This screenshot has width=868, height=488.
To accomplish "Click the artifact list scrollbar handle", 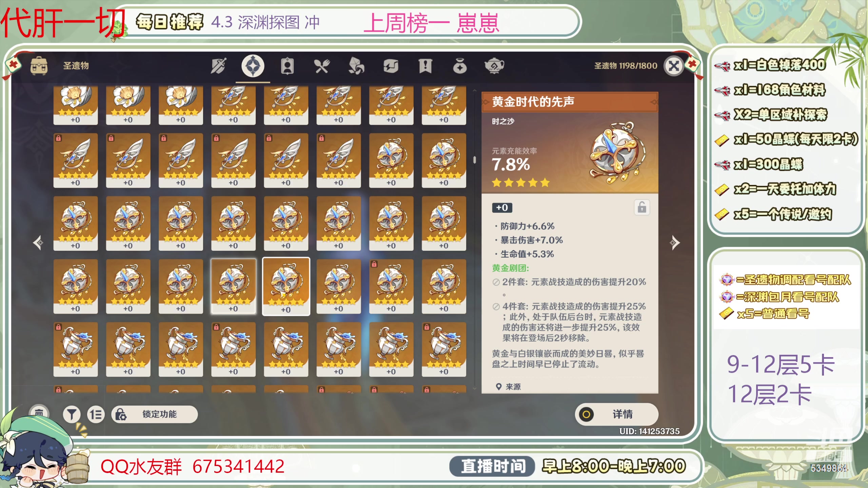I will (474, 160).
